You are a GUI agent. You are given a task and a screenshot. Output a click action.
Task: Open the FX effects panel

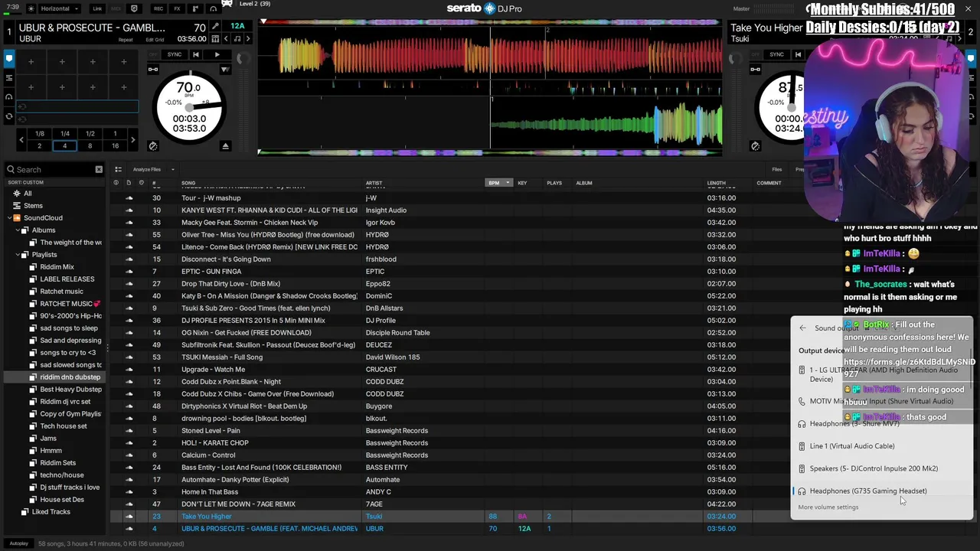(x=177, y=8)
